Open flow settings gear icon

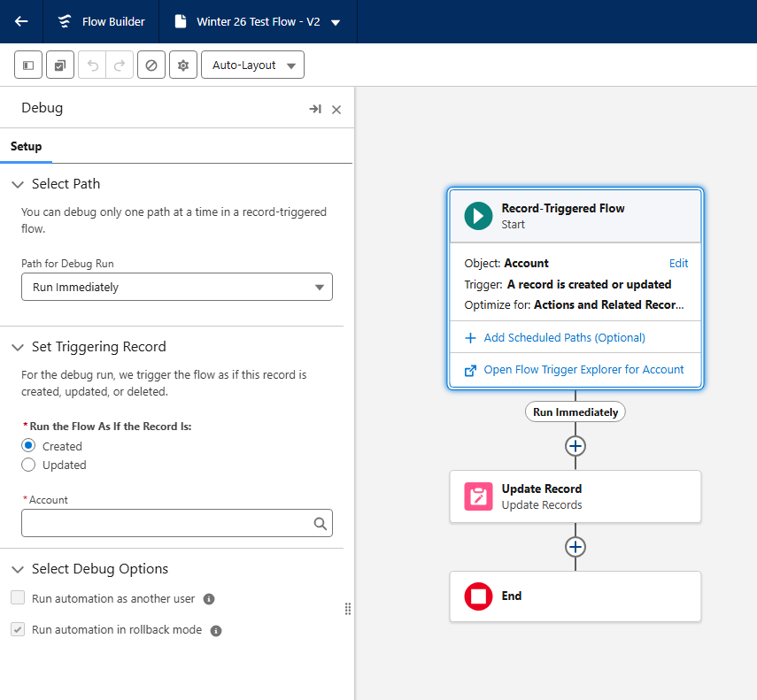click(x=183, y=65)
